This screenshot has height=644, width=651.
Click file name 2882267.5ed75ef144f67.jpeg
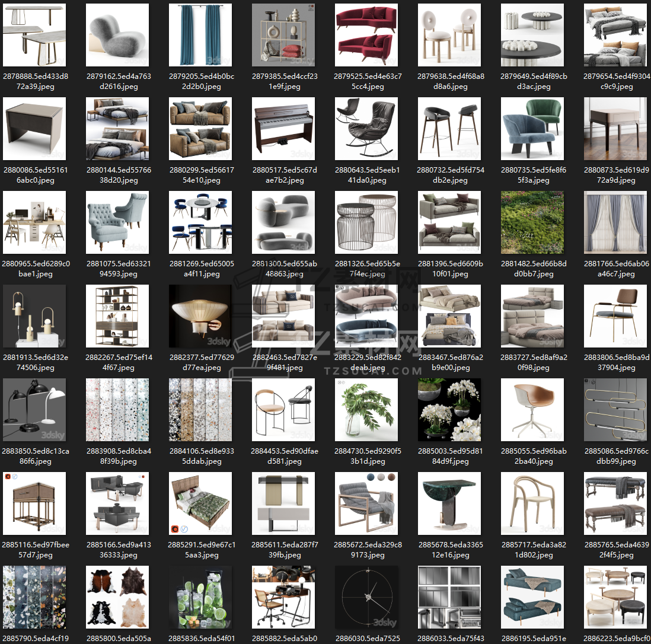click(x=119, y=362)
